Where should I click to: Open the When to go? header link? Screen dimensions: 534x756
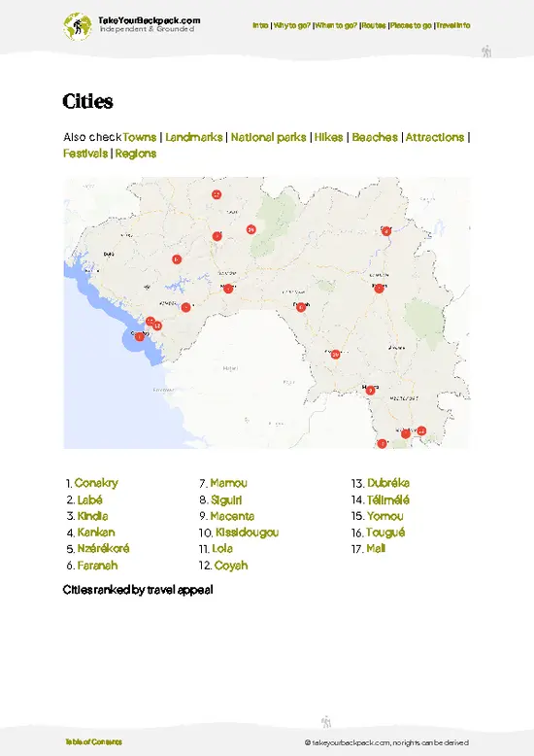(336, 25)
